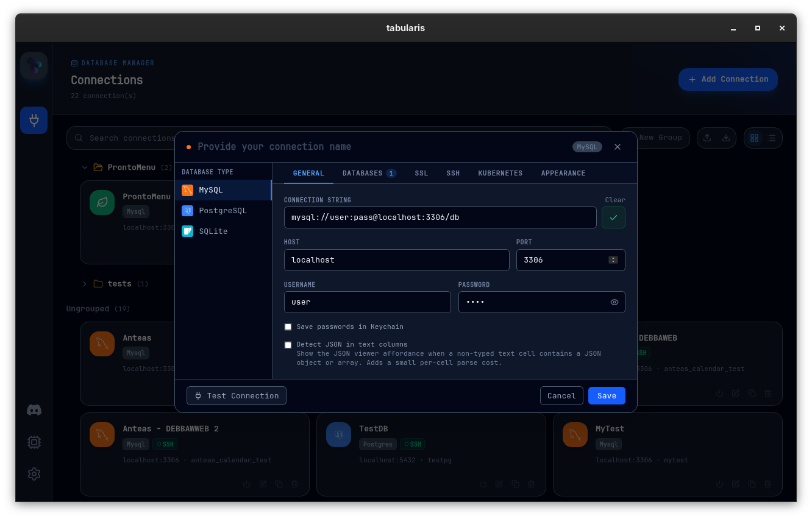The width and height of the screenshot is (812, 519).
Task: Click edit icon on Anteas - DEBBAWWEB 2 card
Action: tap(263, 484)
